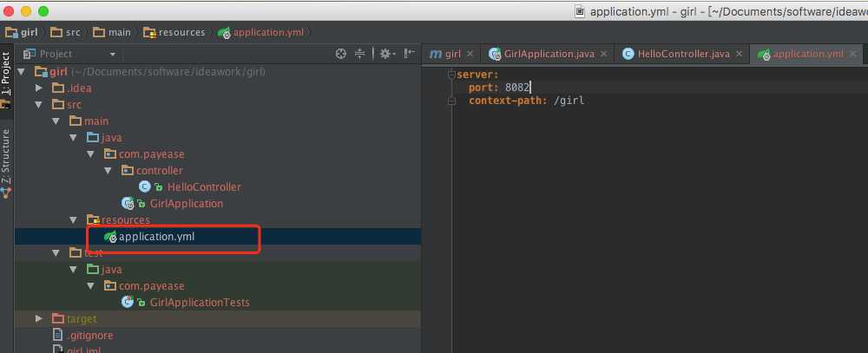The width and height of the screenshot is (868, 353).
Task: Click the Spring icon on GirlApplication.java tab
Action: click(495, 54)
